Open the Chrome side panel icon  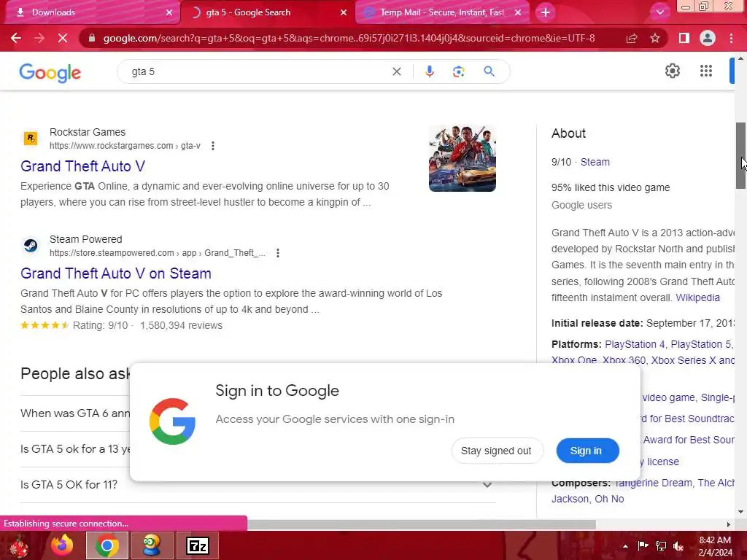coord(684,38)
